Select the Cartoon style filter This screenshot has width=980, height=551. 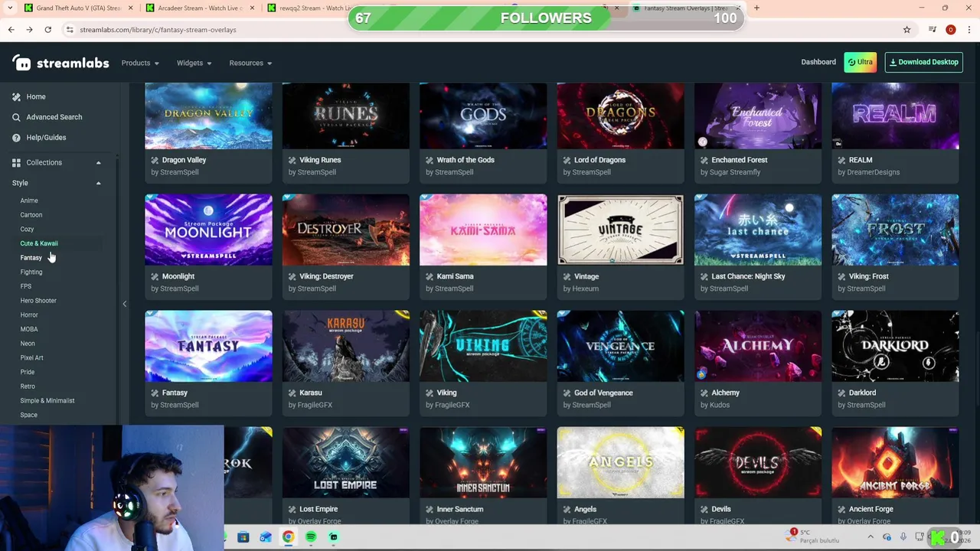click(31, 215)
